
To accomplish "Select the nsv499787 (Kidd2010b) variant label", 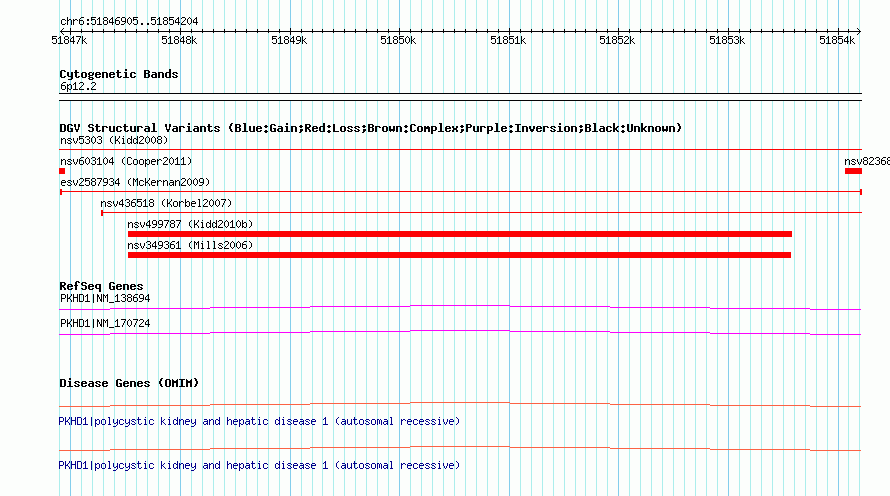I will [190, 224].
